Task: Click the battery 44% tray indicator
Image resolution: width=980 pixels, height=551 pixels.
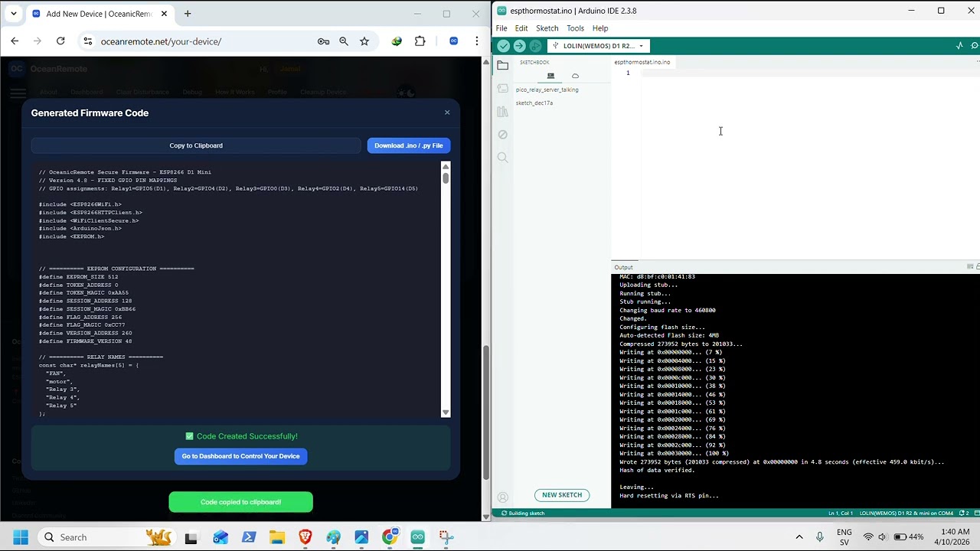Action: point(909,537)
